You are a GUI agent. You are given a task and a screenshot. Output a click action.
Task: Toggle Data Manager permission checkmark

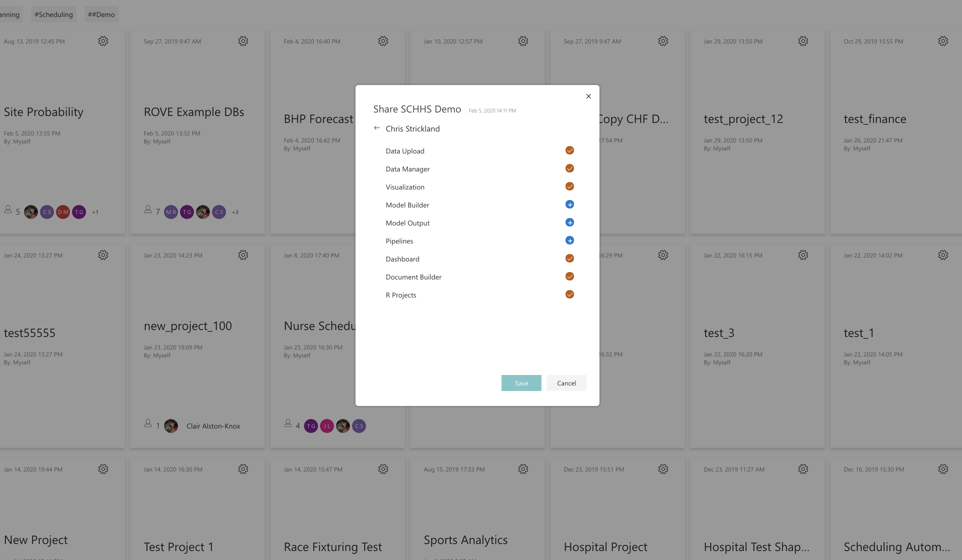[569, 168]
